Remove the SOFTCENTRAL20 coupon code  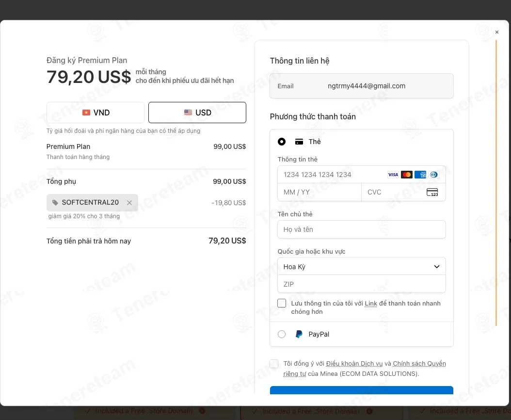(129, 203)
